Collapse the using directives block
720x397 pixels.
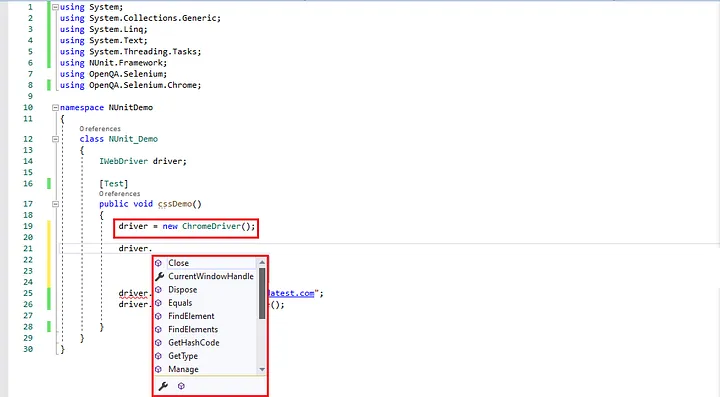[55, 7]
